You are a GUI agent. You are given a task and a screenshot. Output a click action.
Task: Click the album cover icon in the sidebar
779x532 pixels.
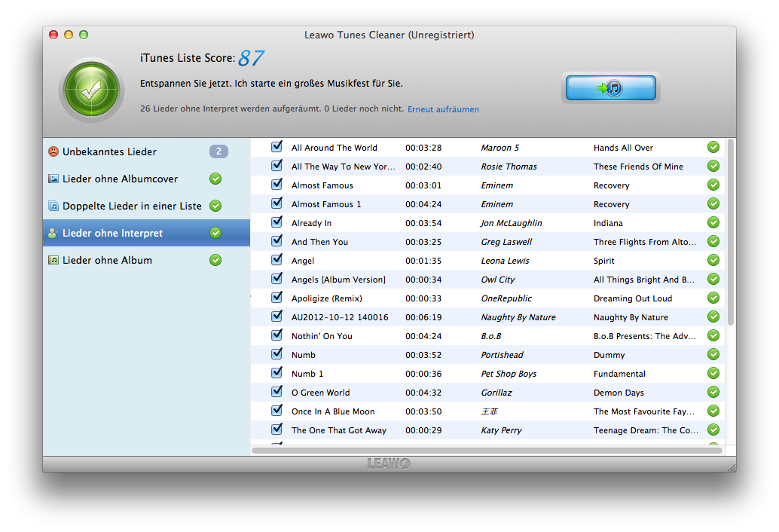point(53,179)
